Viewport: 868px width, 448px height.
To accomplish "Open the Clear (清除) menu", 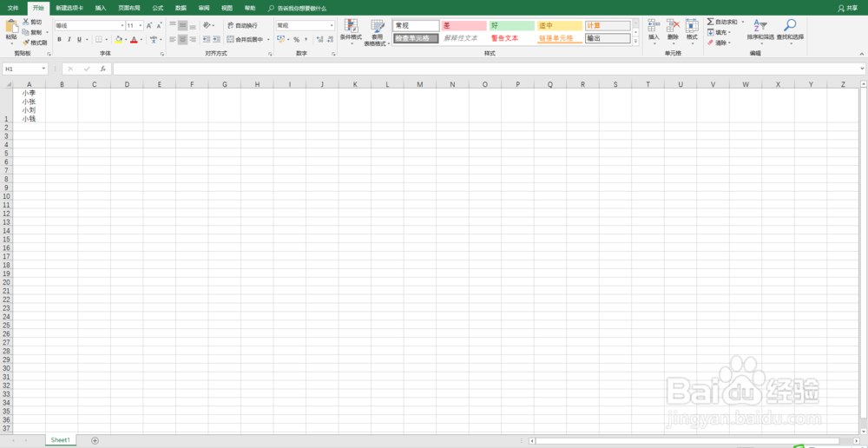I will [719, 43].
